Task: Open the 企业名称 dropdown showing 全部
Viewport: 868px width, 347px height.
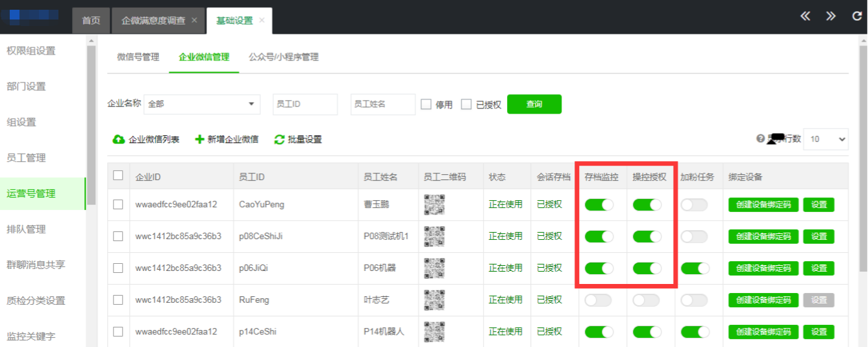Action: [201, 104]
